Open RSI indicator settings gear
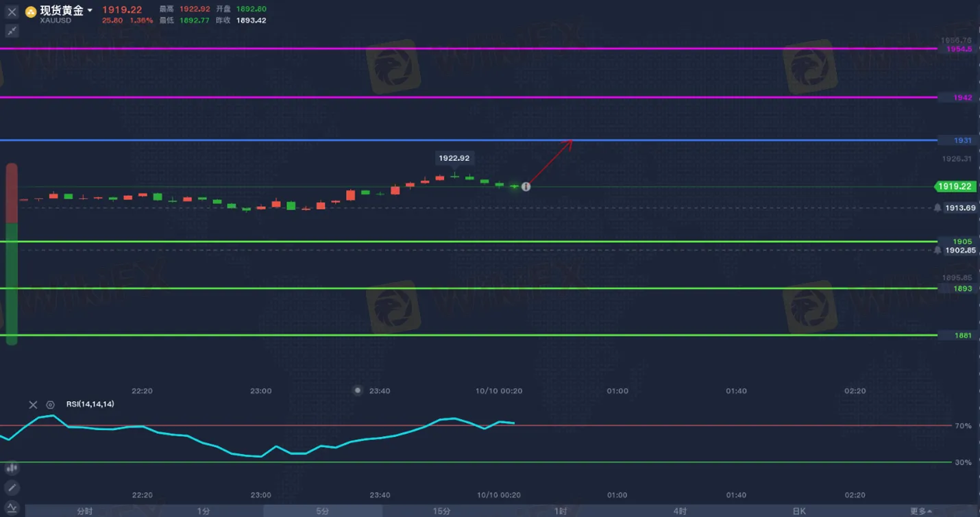The image size is (980, 517). pyautogui.click(x=50, y=405)
